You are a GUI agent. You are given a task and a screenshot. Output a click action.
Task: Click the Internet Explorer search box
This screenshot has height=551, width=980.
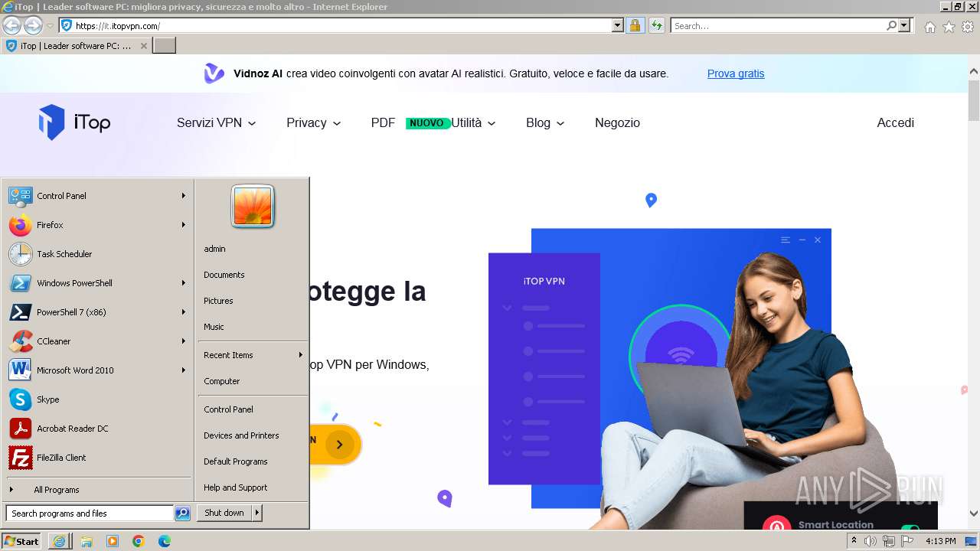[779, 25]
